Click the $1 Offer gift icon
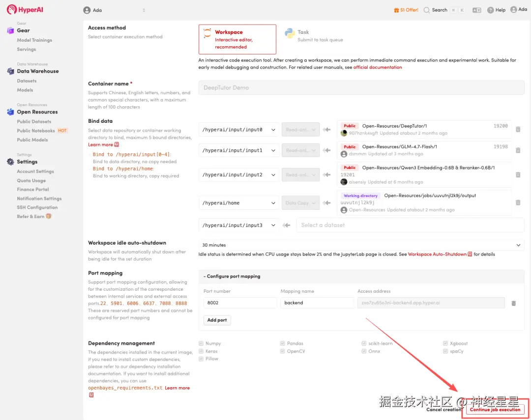The height and width of the screenshot is (420, 531). pos(396,10)
